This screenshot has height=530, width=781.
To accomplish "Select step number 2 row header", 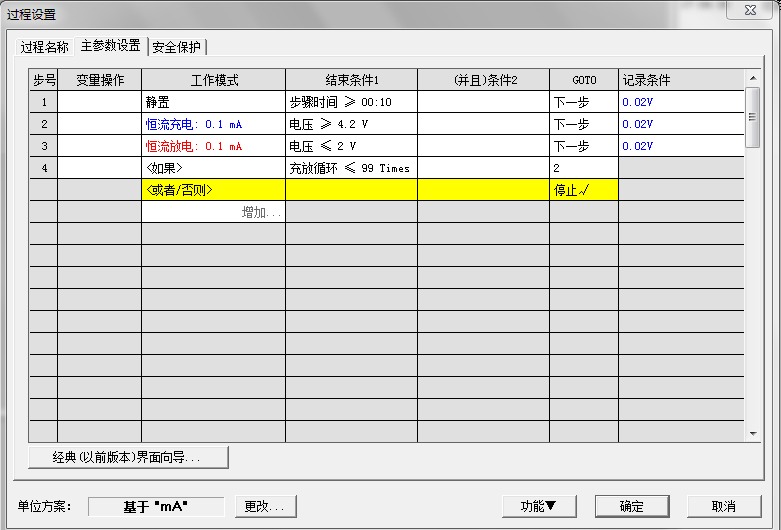I will (44, 124).
